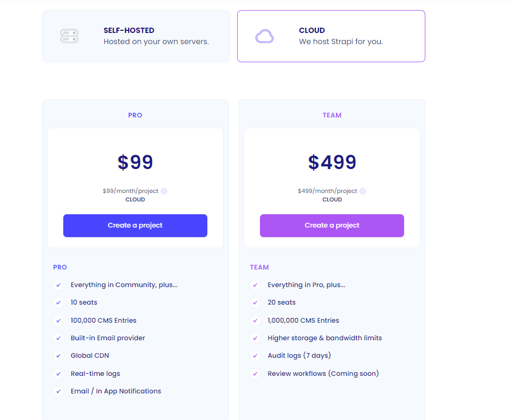Image resolution: width=512 pixels, height=420 pixels.
Task: Click the purple Create a project button gradient
Action: pyautogui.click(x=332, y=225)
